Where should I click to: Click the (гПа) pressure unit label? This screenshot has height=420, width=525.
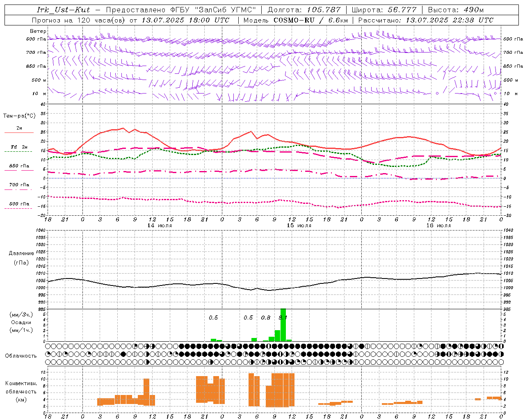pos(21,263)
